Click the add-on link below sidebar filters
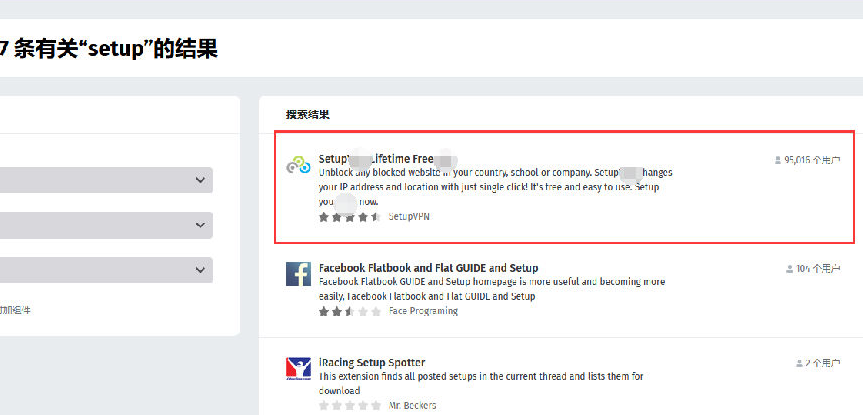The width and height of the screenshot is (863, 415). coord(14,310)
